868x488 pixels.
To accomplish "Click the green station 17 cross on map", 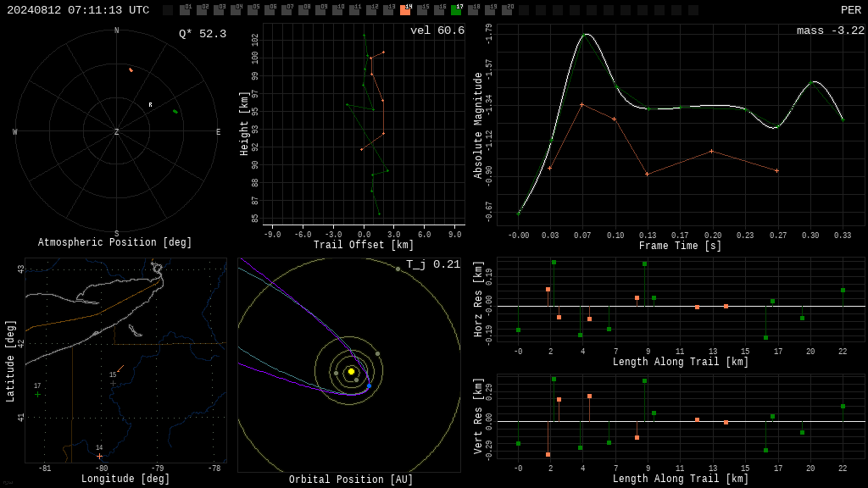I will 37,395.
